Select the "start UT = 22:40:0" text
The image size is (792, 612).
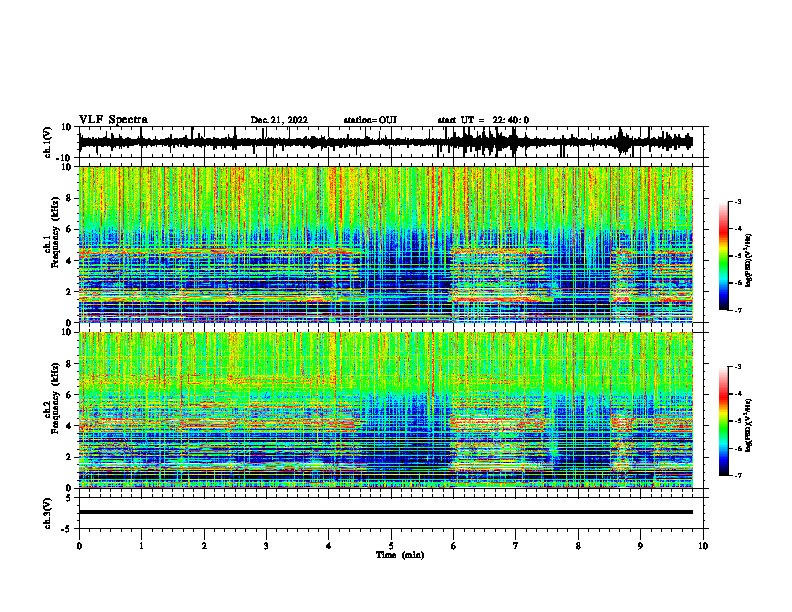pyautogui.click(x=483, y=120)
